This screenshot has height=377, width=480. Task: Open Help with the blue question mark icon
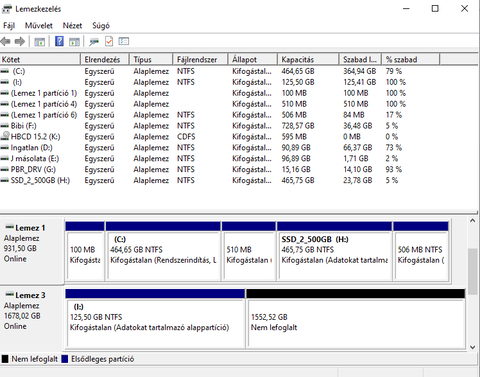pyautogui.click(x=59, y=42)
